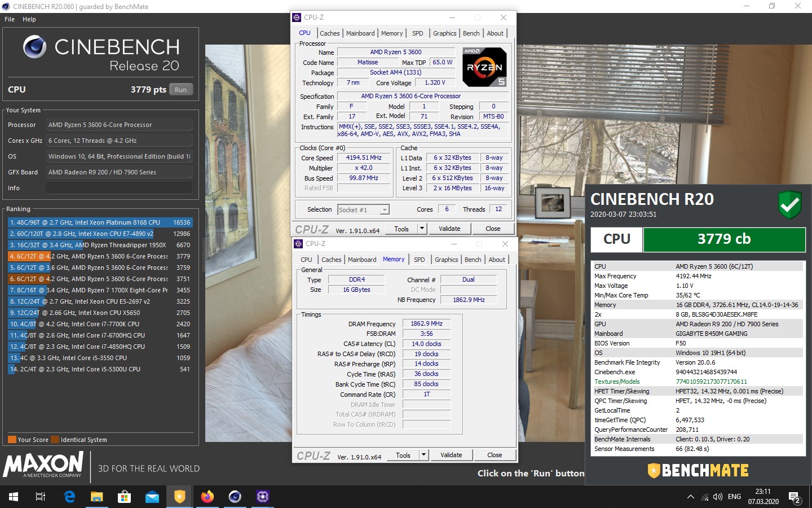Select SPD tab in lower CPU-Z window
Image resolution: width=812 pixels, height=508 pixels.
click(x=420, y=260)
